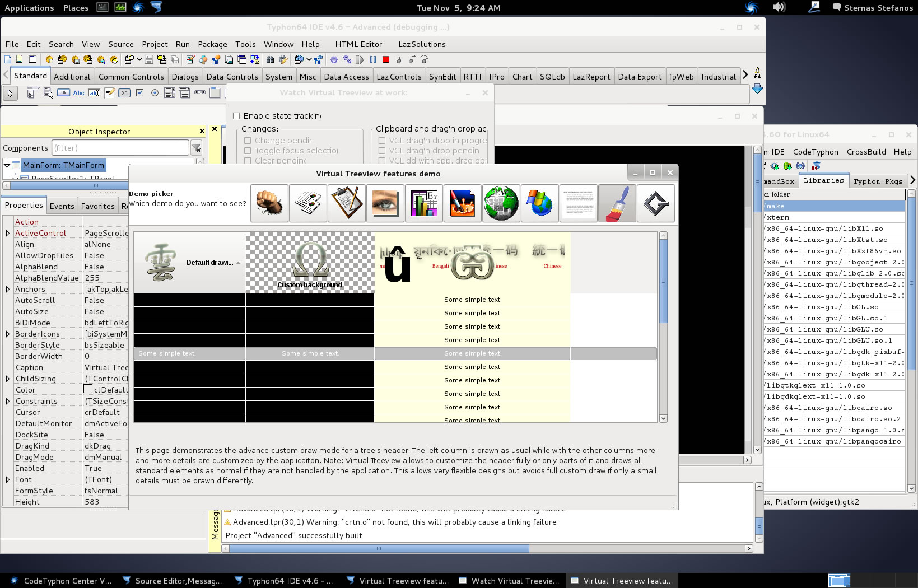This screenshot has height=588, width=918.
Task: Open the clipboard with pencil demo
Action: 347,203
